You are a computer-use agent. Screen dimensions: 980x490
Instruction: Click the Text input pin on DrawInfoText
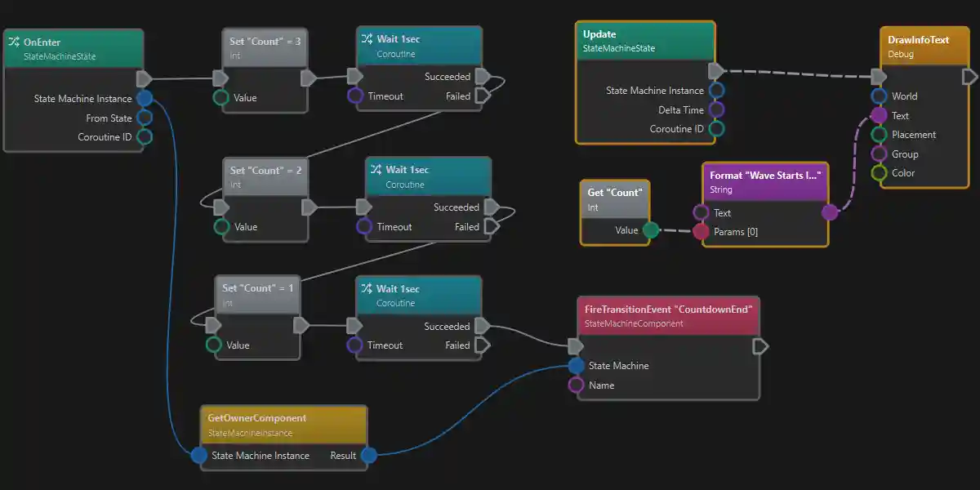tap(880, 115)
